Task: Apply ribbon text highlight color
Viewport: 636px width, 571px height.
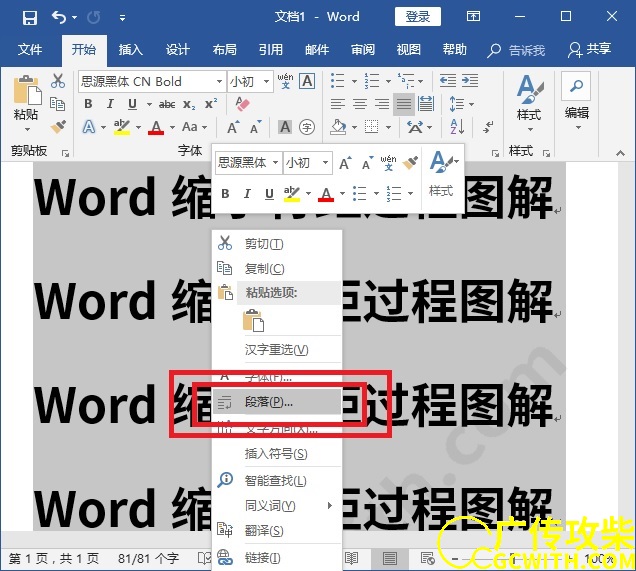Action: (x=122, y=127)
